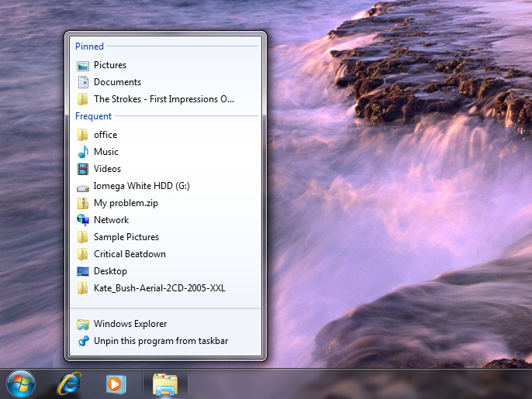Select Sample Pictures from Frequent list
This screenshot has height=399, width=532.
(x=126, y=237)
